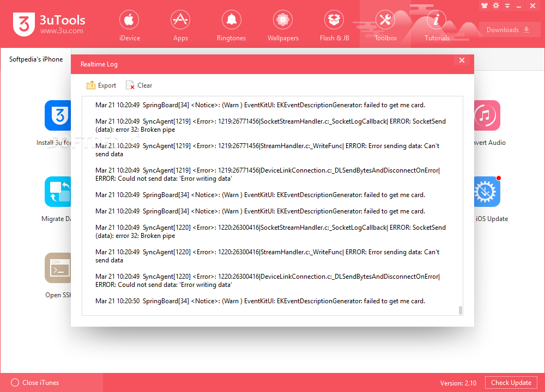Image resolution: width=545 pixels, height=392 pixels.
Task: Open the Toolbox section
Action: pos(385,26)
